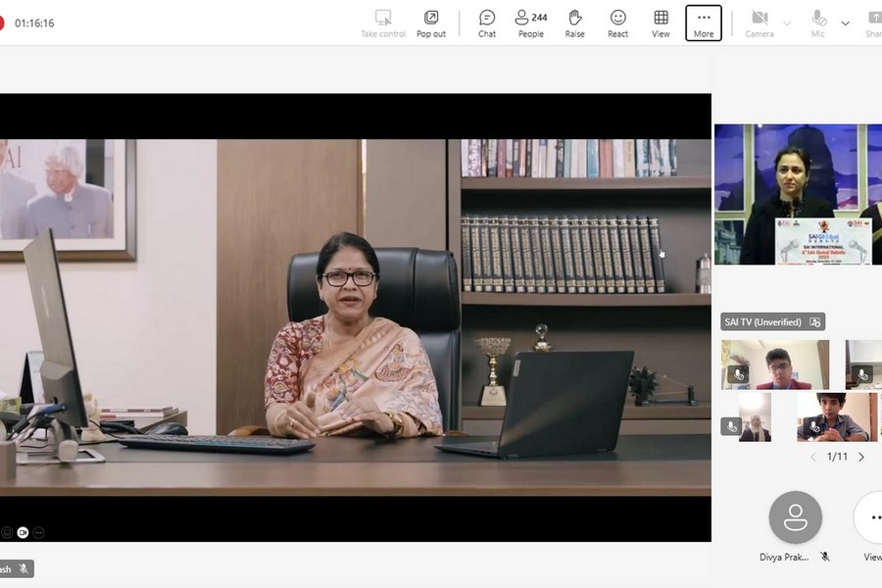The width and height of the screenshot is (882, 588).
Task: Change meeting layout with View
Action: (661, 23)
